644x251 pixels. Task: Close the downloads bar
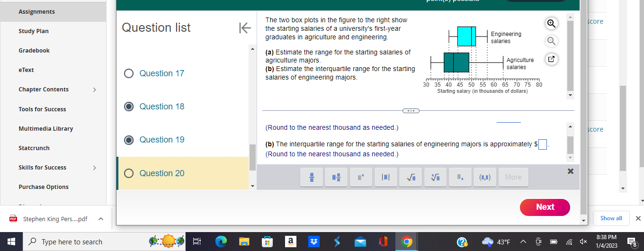[638, 218]
